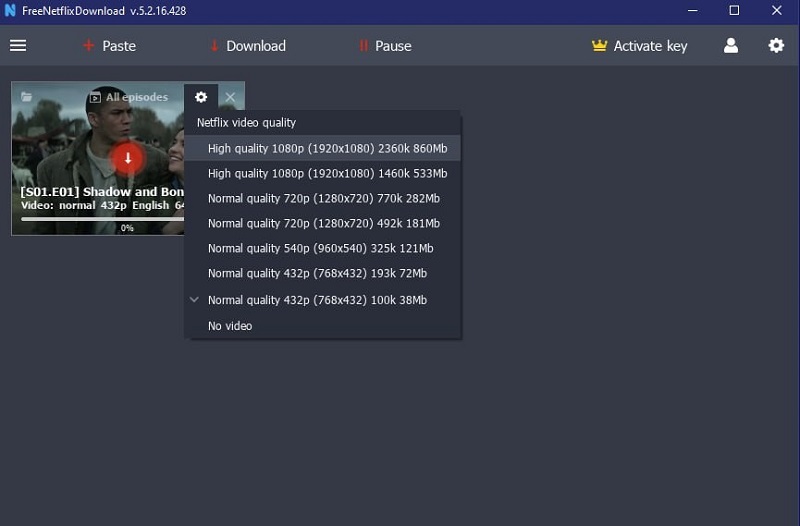Select the No video option
Screen dimensions: 800x526
point(323,325)
